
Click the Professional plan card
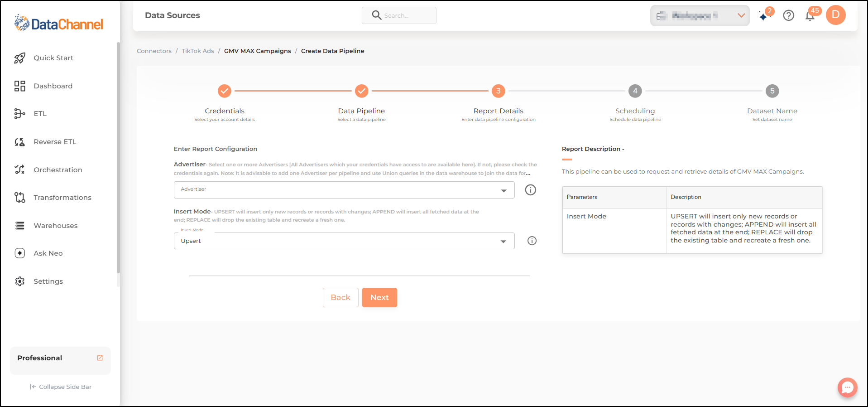(x=60, y=361)
